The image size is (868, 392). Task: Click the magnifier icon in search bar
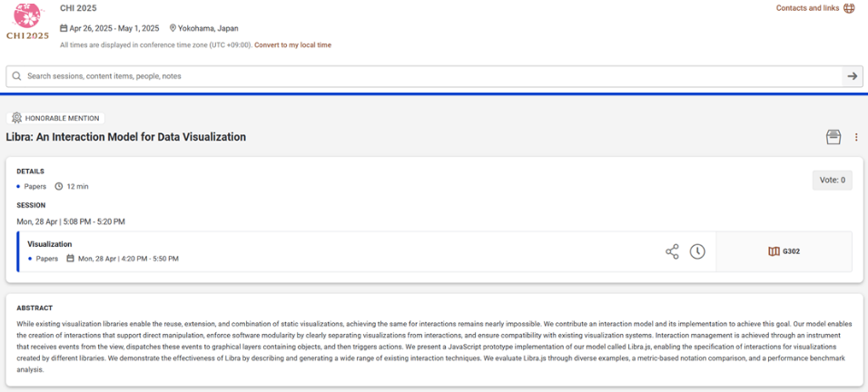tap(17, 76)
